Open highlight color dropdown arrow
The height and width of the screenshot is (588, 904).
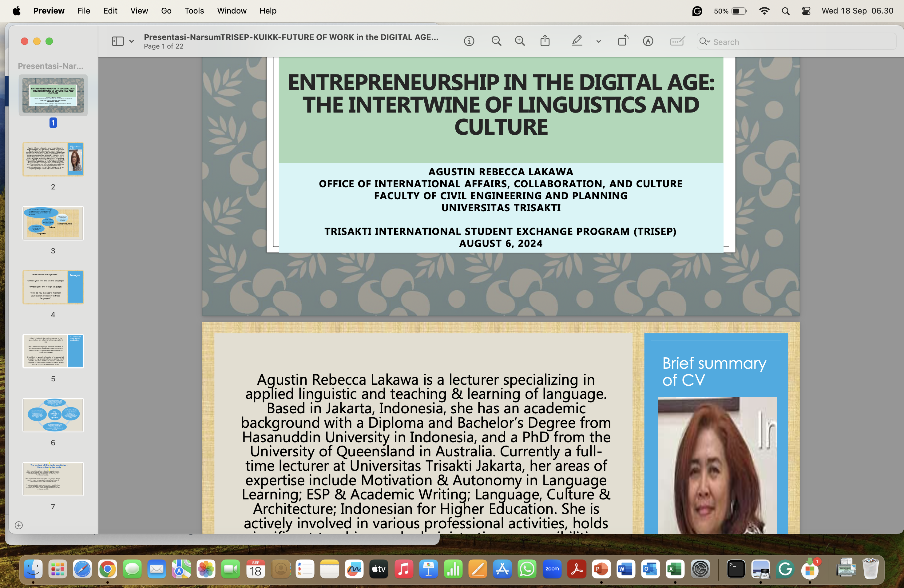pos(599,42)
